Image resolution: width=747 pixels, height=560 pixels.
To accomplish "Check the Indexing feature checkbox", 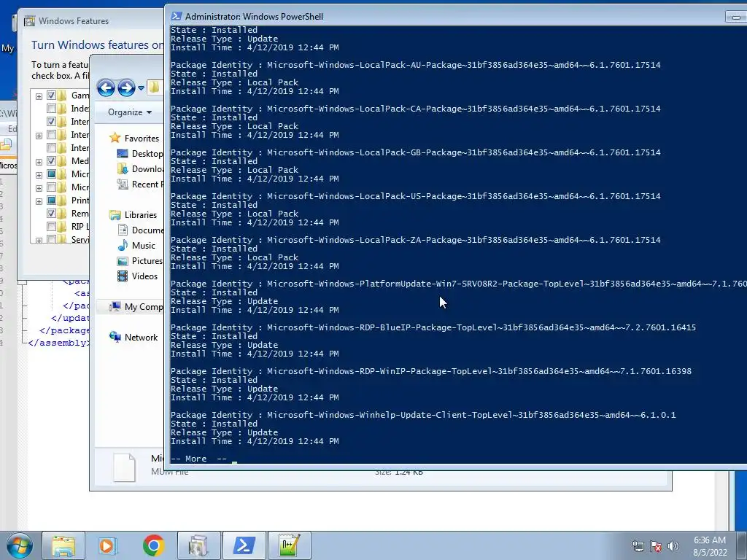I will click(52, 109).
